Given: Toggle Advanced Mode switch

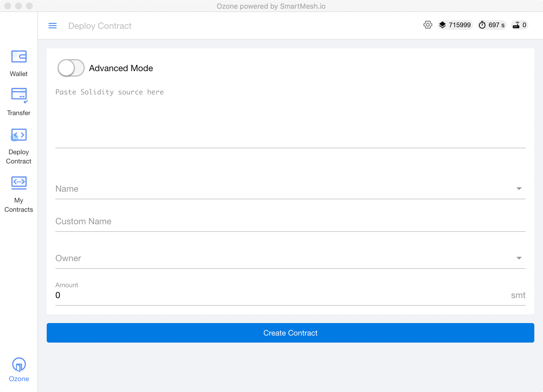Looking at the screenshot, I should click(71, 68).
